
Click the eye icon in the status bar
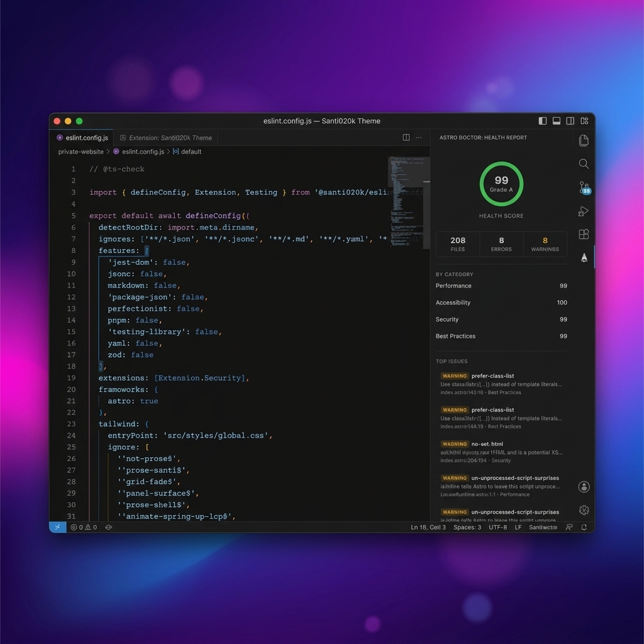(x=108, y=528)
